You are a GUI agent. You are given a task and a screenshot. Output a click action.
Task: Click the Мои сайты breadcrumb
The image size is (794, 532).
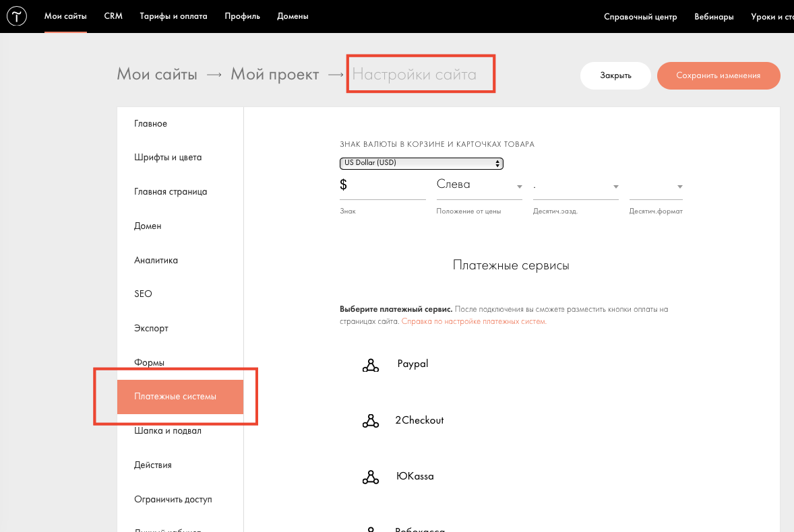pos(157,74)
